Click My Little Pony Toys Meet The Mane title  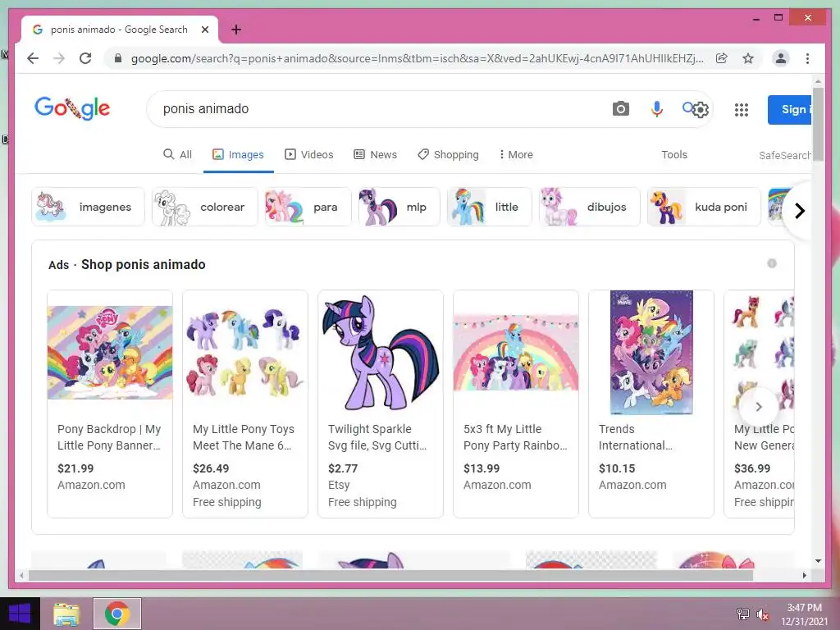(x=244, y=437)
